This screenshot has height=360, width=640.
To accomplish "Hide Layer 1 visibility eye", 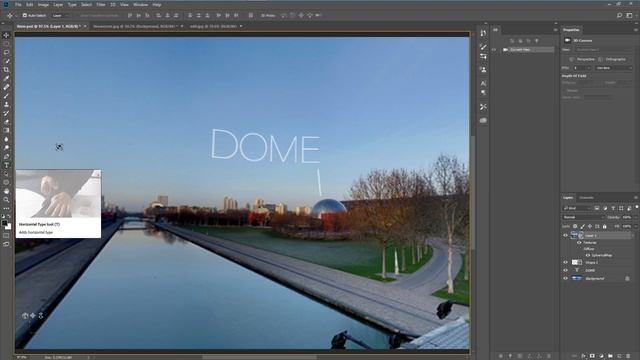I will click(x=566, y=236).
